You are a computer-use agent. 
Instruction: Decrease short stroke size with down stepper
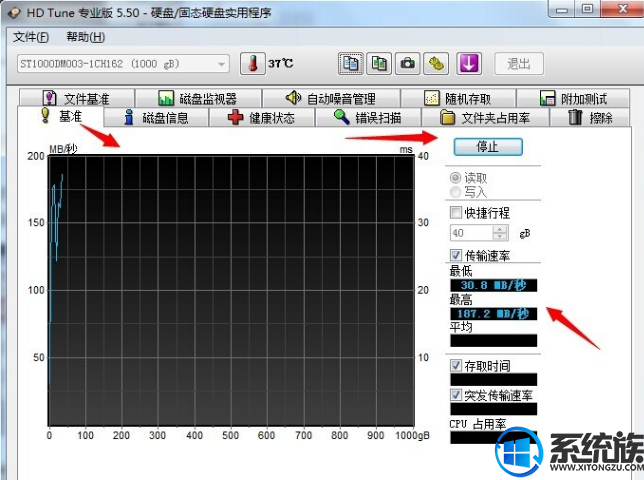(500, 237)
